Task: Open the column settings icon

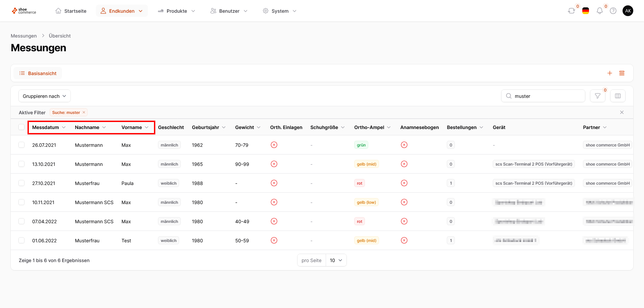Action: pos(618,96)
